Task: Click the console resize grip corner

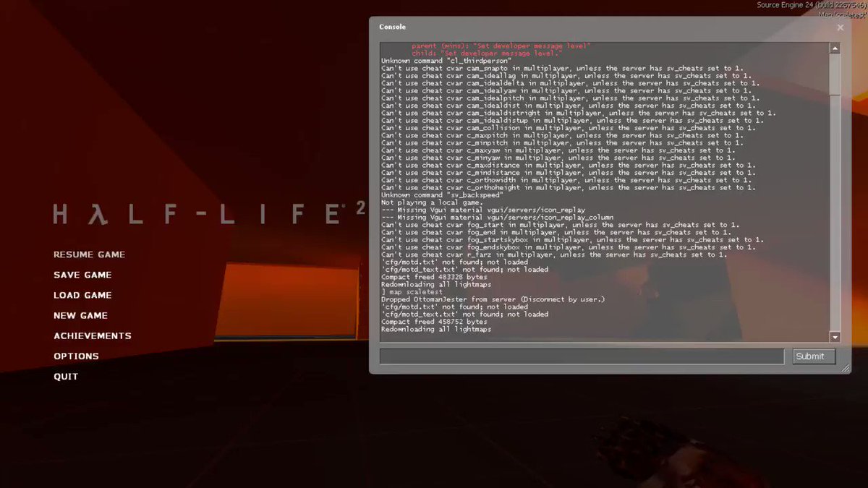Action: 845,368
